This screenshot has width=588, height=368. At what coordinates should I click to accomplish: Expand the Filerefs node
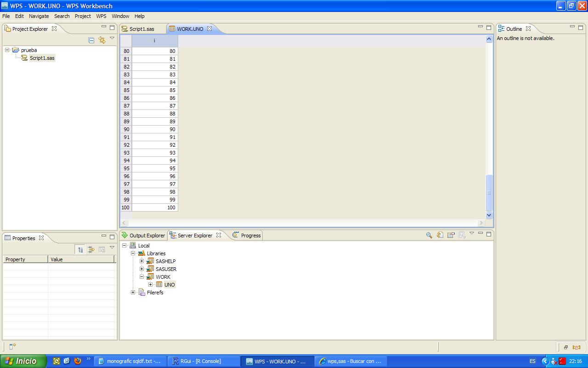pos(133,293)
